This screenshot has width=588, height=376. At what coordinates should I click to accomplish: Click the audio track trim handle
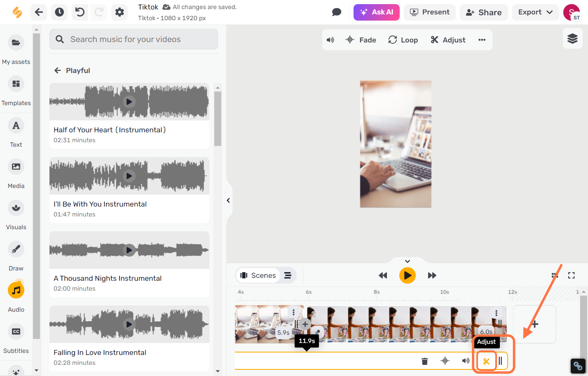click(500, 362)
